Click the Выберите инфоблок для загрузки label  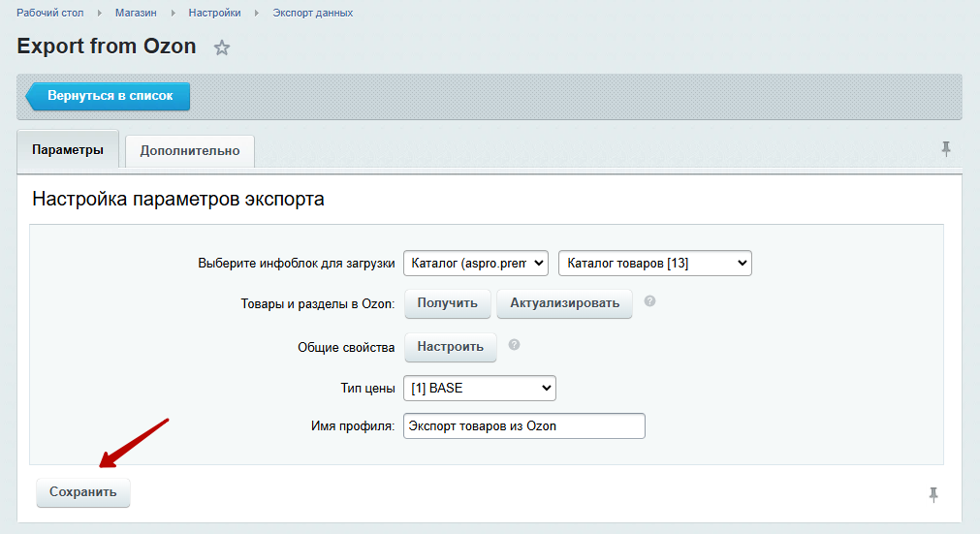point(297,264)
